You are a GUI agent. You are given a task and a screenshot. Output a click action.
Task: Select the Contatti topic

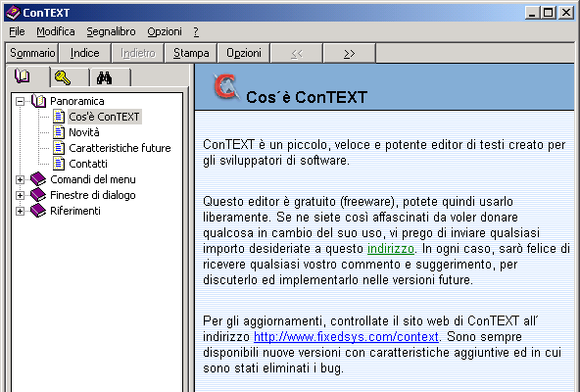[88, 164]
